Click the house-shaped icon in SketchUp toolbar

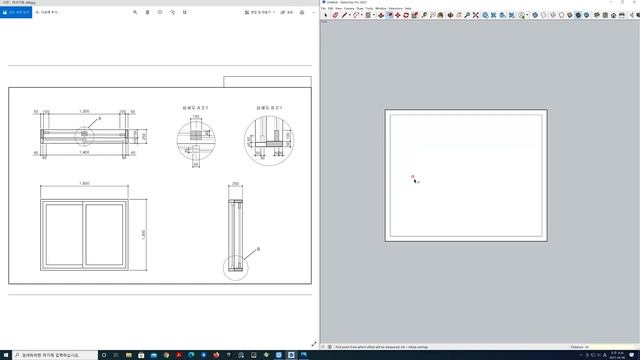click(x=613, y=15)
